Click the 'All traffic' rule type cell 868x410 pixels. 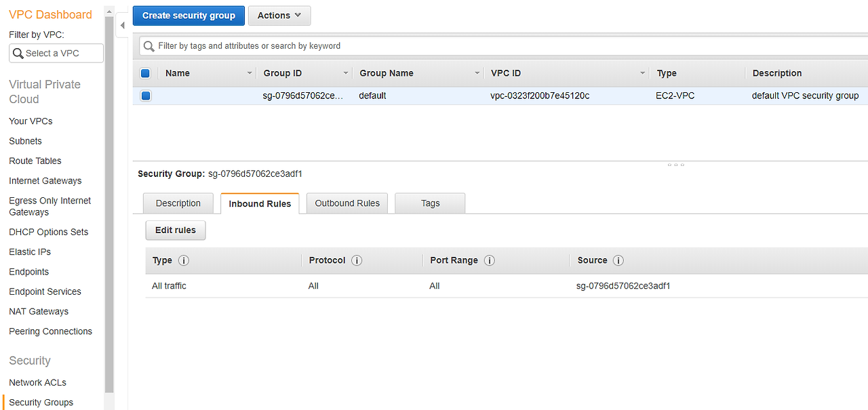coord(170,286)
